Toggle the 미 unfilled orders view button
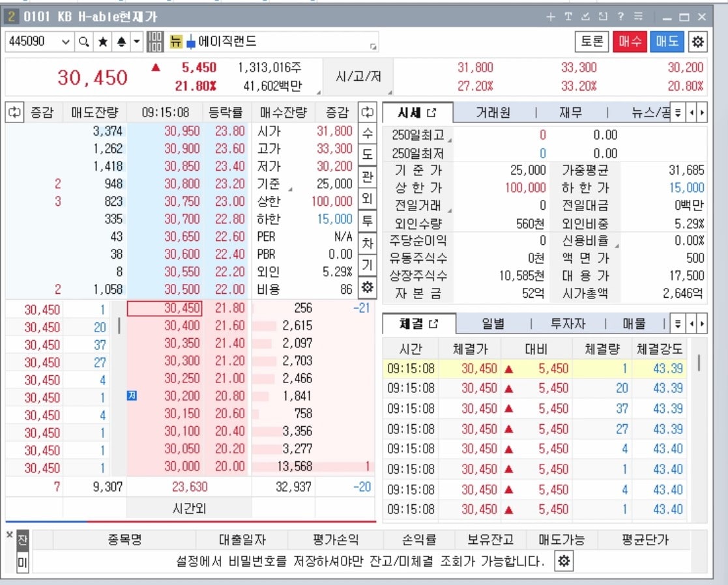Image resolution: width=728 pixels, height=585 pixels. 22,563
